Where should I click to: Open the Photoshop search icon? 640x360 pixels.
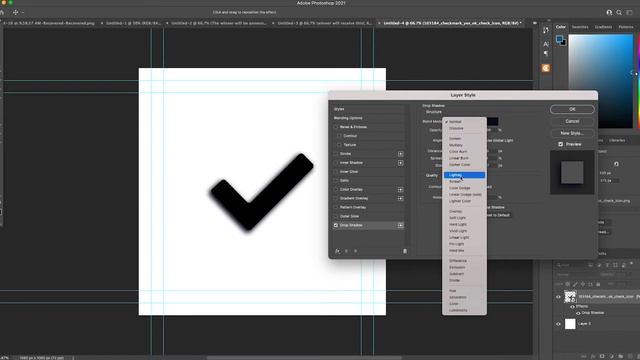619,13
